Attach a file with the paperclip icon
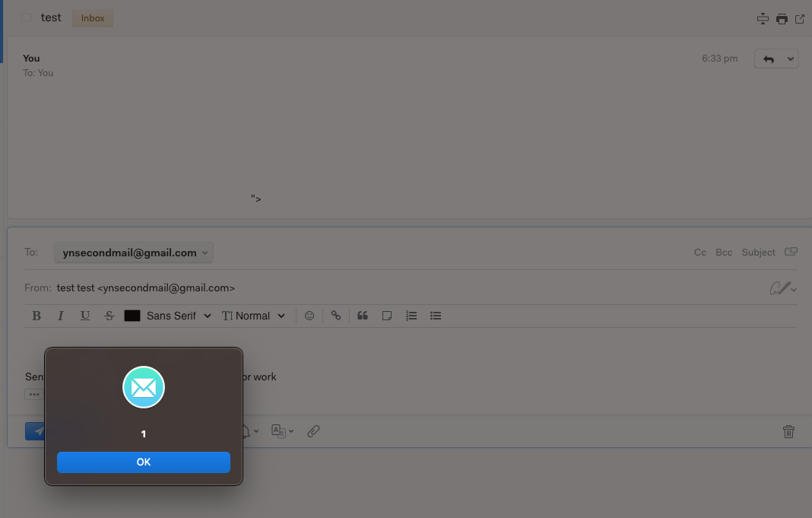812x518 pixels. [313, 431]
